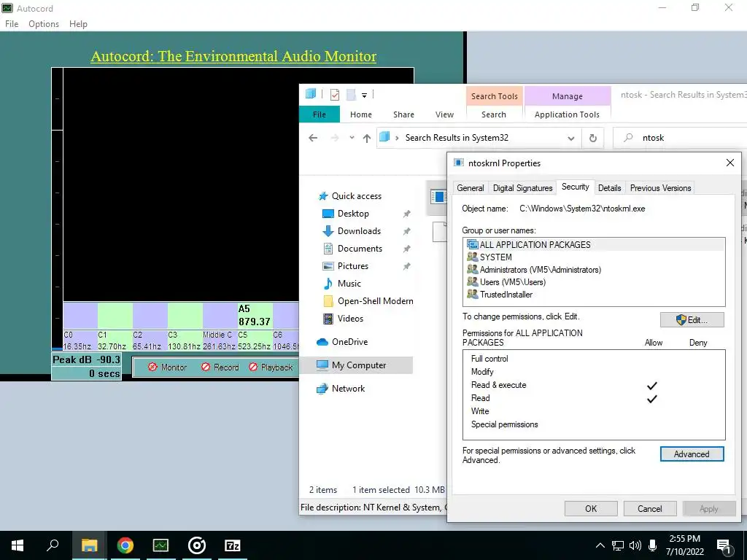Switch to Share ribbon tab

(x=403, y=114)
